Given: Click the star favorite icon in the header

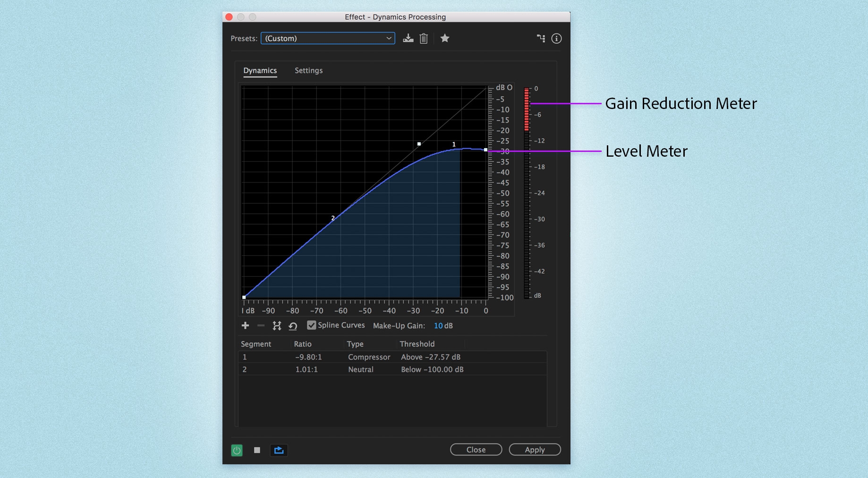Looking at the screenshot, I should click(x=444, y=38).
